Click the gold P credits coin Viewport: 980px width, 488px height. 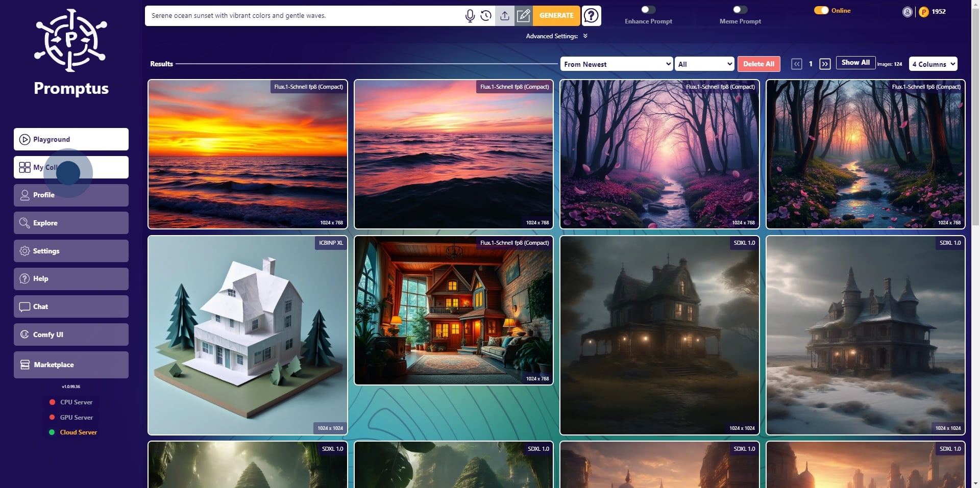click(x=924, y=12)
